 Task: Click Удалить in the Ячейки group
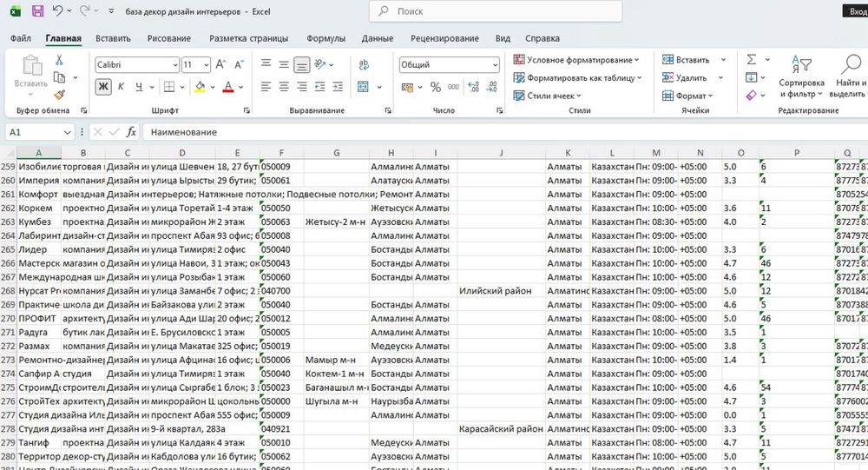(x=684, y=77)
